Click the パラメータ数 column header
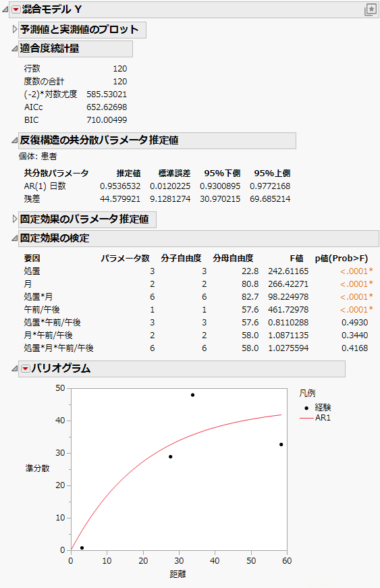 point(125,259)
